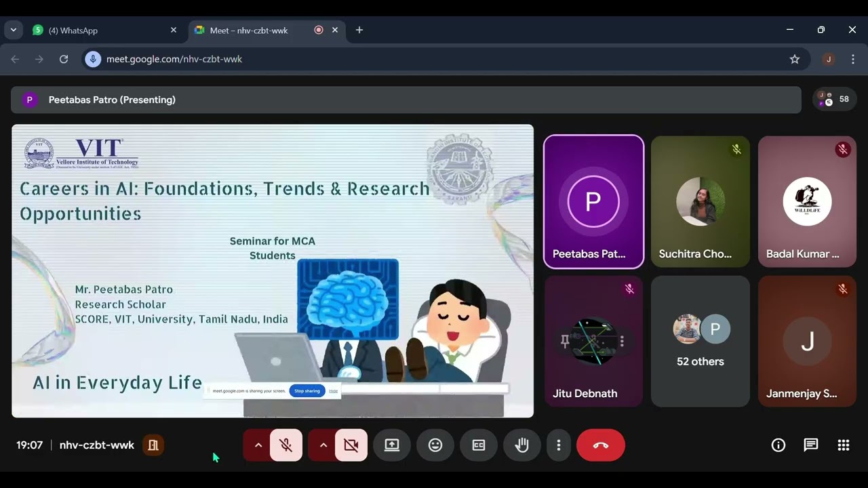The height and width of the screenshot is (488, 868).
Task: Click the red leave call button
Action: 601,445
